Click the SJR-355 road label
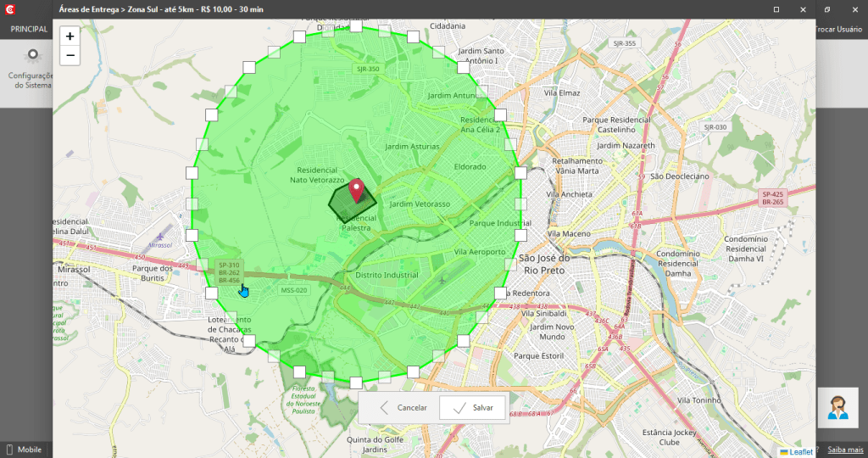The image size is (868, 458). coord(625,43)
